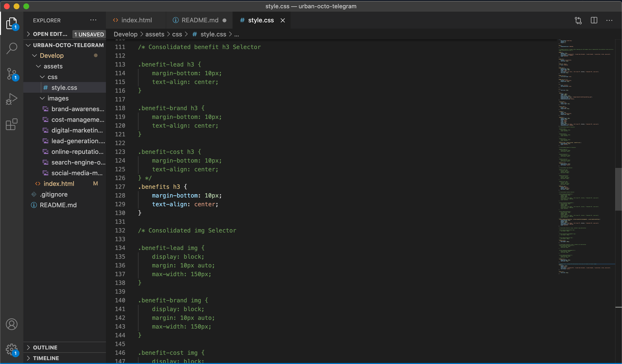This screenshot has width=622, height=364.
Task: Click style.css hash icon in breadcrumb
Action: click(x=195, y=34)
